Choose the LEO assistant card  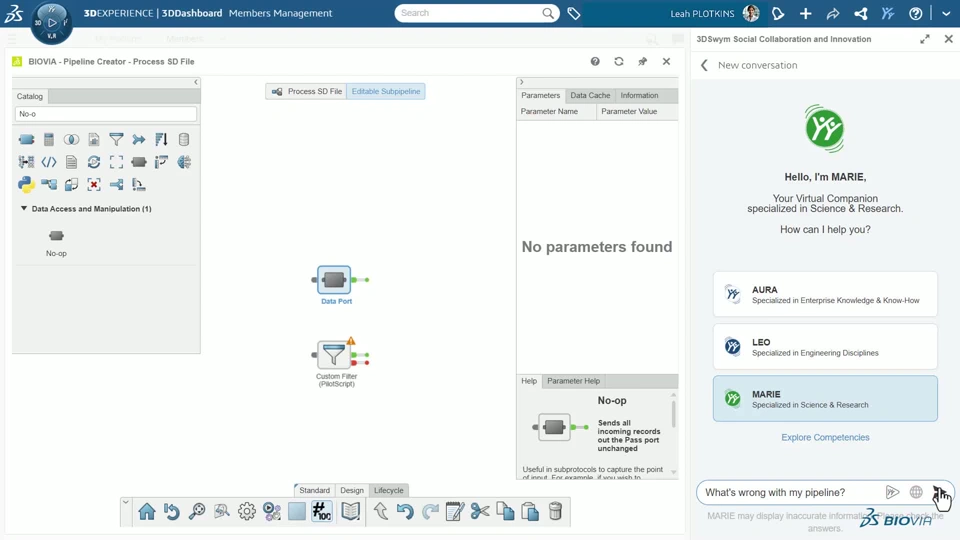pyautogui.click(x=825, y=347)
